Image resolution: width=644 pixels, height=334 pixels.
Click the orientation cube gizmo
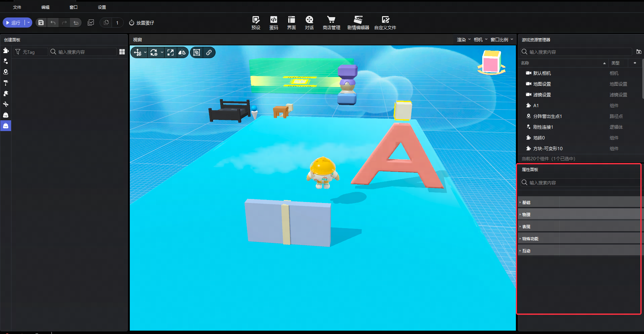pos(491,62)
